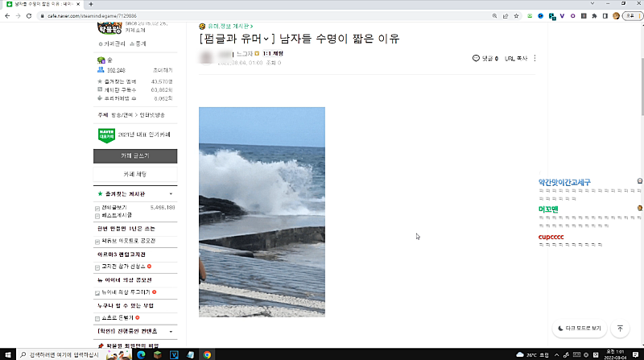Screen dimensions: 644x360
Task: Click the scroll-to-top arrow button
Action: click(620, 329)
